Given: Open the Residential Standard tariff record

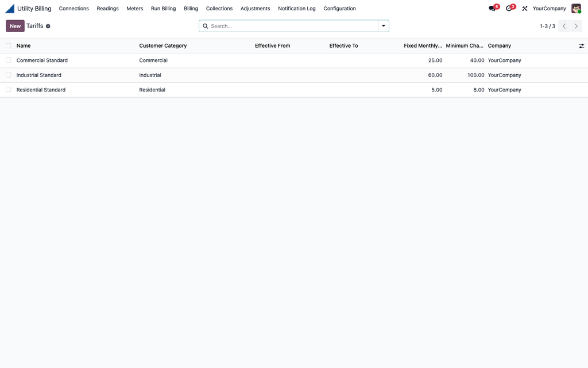Looking at the screenshot, I should tap(41, 90).
